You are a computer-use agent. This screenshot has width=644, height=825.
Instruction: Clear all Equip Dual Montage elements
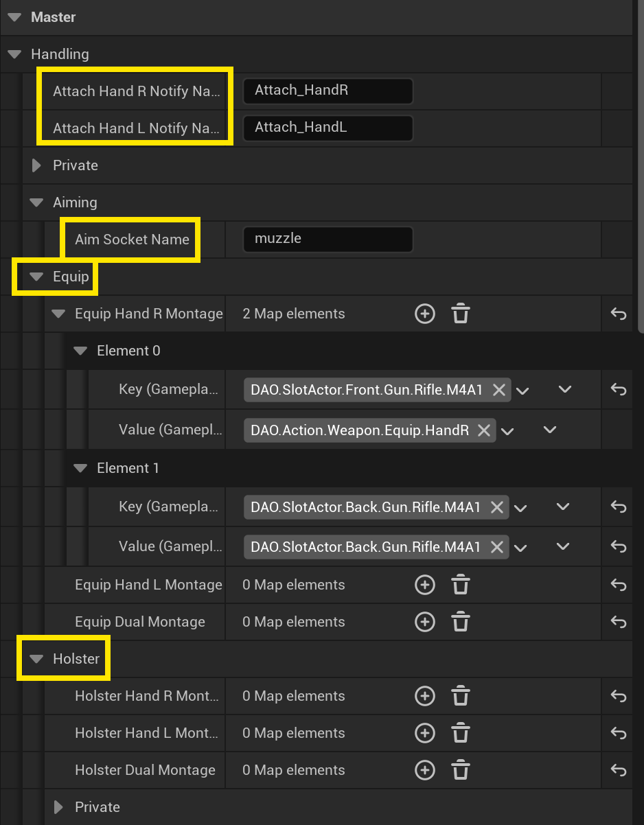[460, 623]
